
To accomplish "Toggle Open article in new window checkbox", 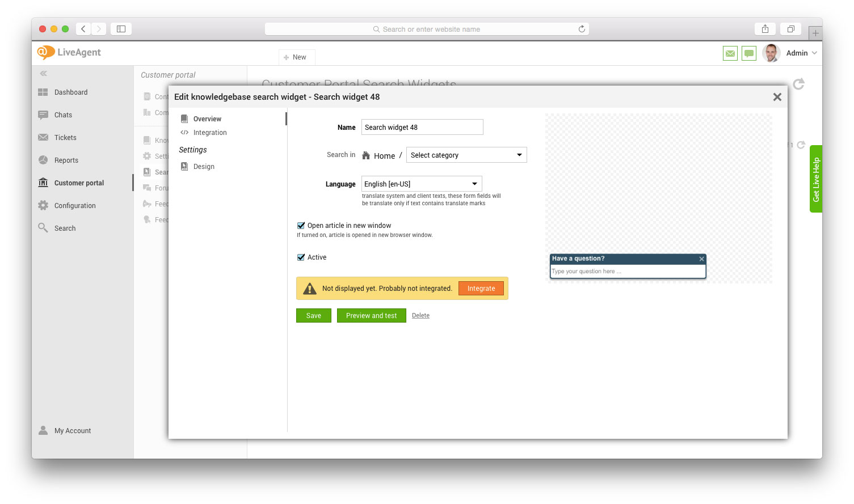I will 301,226.
